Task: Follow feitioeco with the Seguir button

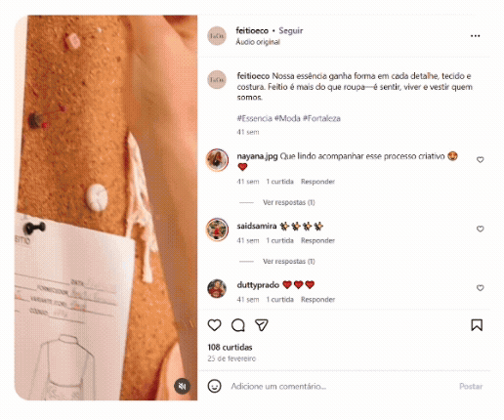Action: point(291,30)
